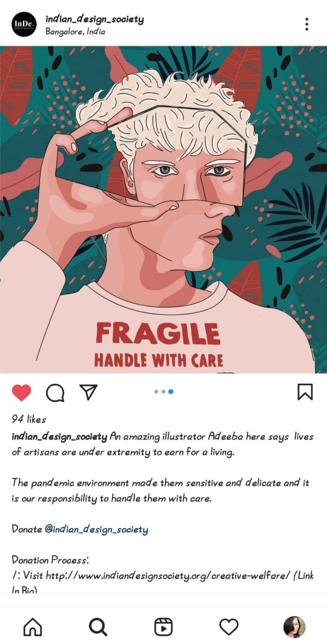The width and height of the screenshot is (327, 644).
Task: Open post options three-dot menu
Action: 306,24
